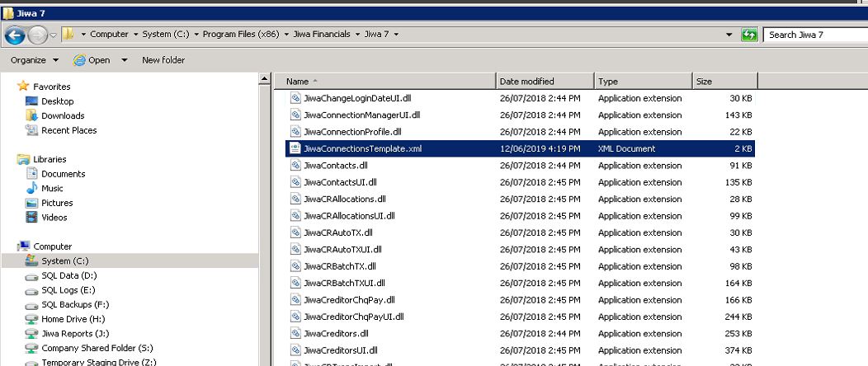Click the Jiwa Reports (J:) network drive icon
Image resolution: width=868 pixels, height=366 pixels.
32,334
